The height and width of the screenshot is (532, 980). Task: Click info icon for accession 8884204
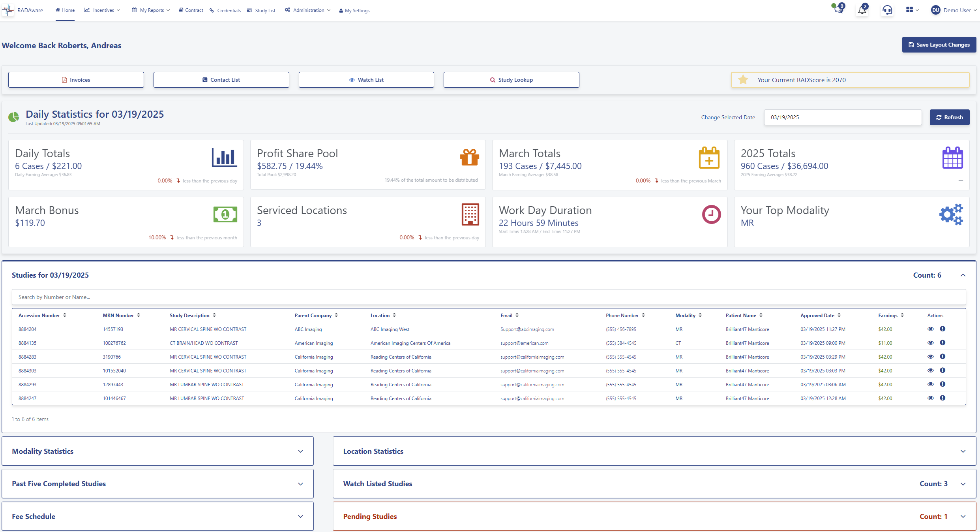[x=943, y=329]
